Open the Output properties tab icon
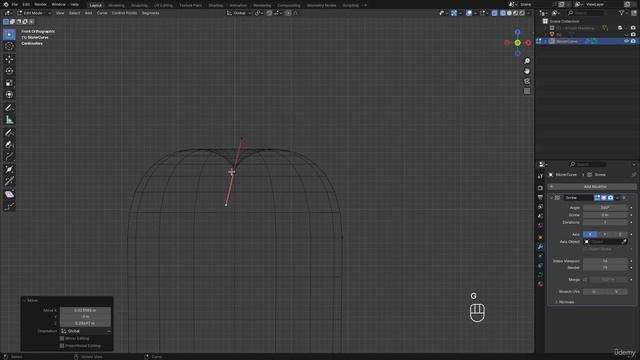Viewport: 640px width, 360px height. (540, 198)
